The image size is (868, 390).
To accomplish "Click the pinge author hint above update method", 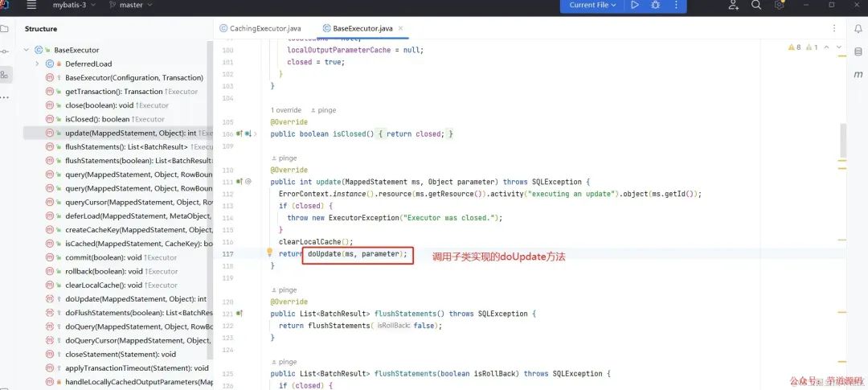I will click(x=284, y=158).
